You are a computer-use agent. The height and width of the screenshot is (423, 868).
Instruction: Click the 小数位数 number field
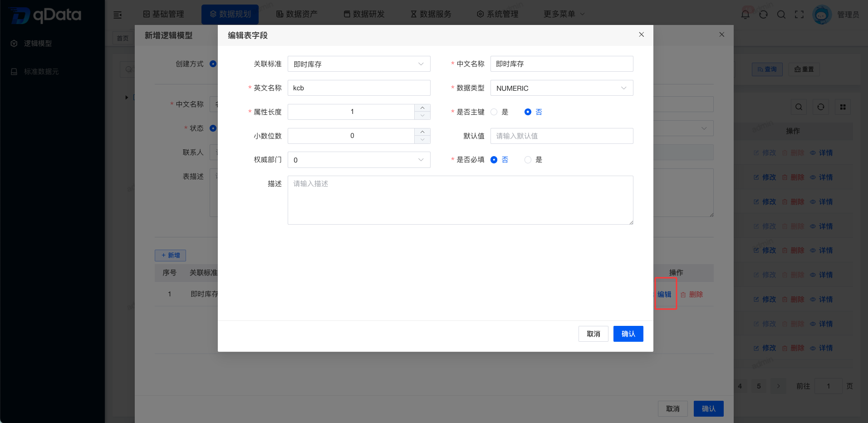tap(351, 136)
